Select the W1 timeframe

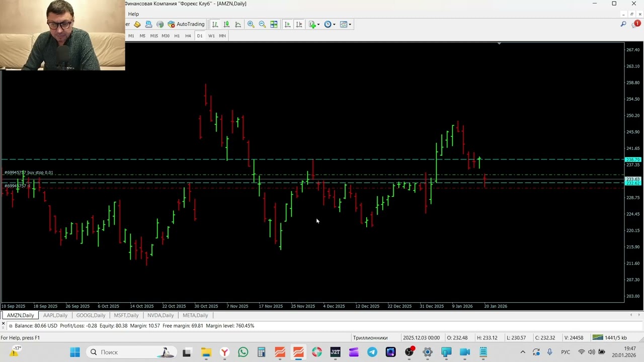point(211,36)
